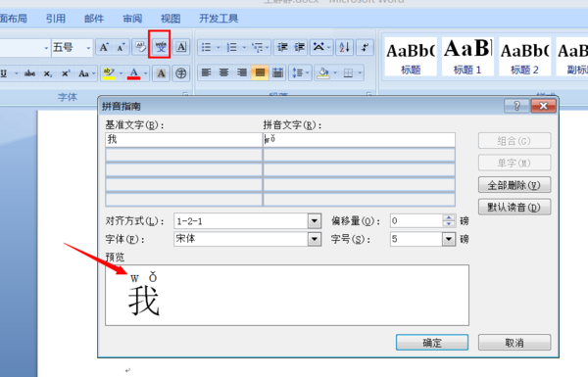Click the 基准文字 field containing 我
The image size is (588, 377).
(x=184, y=139)
